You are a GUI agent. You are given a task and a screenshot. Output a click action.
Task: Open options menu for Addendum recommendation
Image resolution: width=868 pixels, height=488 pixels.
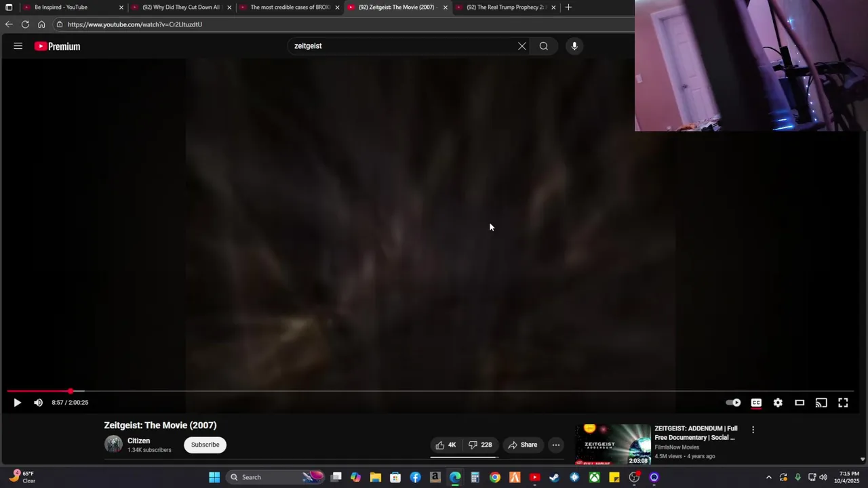[x=753, y=430]
